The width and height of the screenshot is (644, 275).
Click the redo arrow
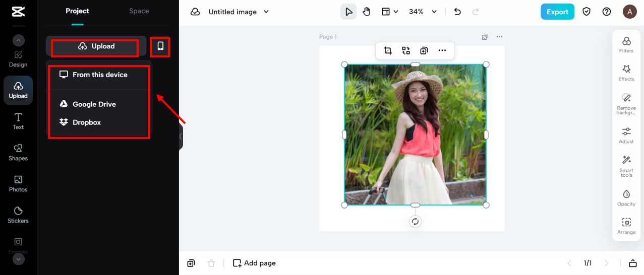[475, 12]
